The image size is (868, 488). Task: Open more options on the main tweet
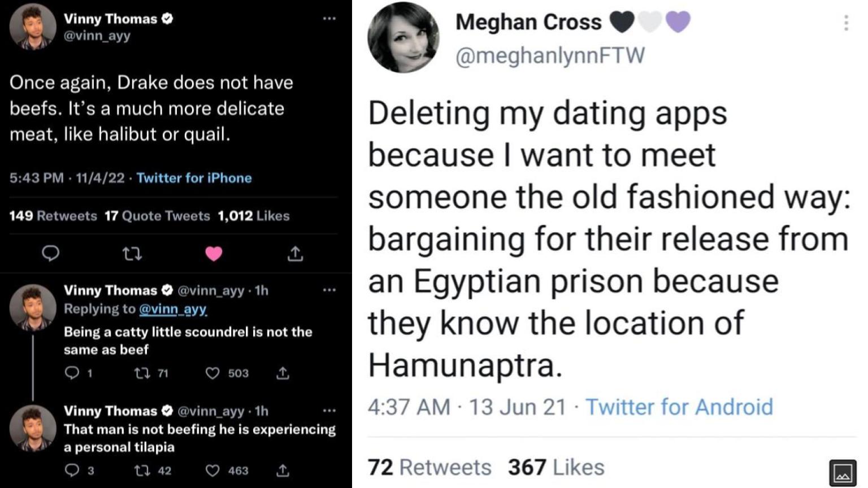[329, 19]
